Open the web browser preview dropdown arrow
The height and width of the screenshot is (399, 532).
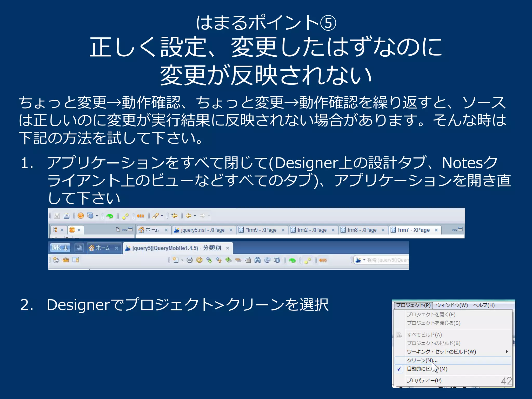(97, 216)
